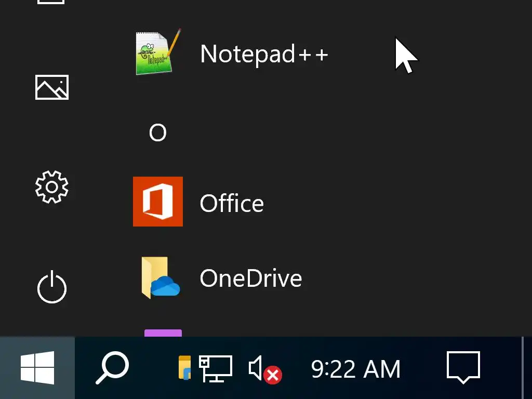Open Pictures from the Start sidebar
The height and width of the screenshot is (399, 532).
(x=52, y=87)
